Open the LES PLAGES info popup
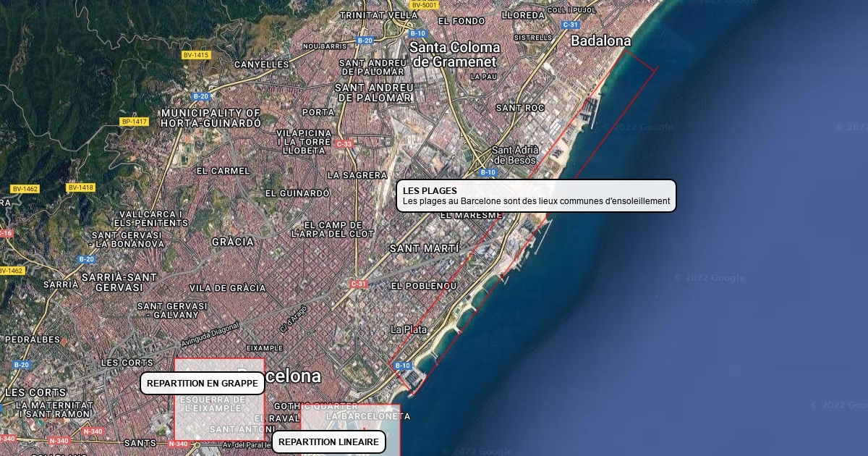Screen dimensions: 868x456 pyautogui.click(x=536, y=196)
